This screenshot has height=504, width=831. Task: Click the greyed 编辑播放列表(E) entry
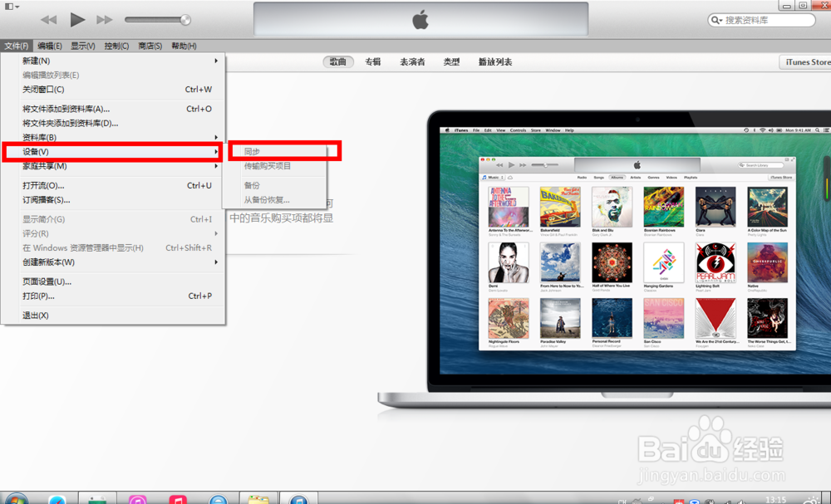pyautogui.click(x=113, y=76)
